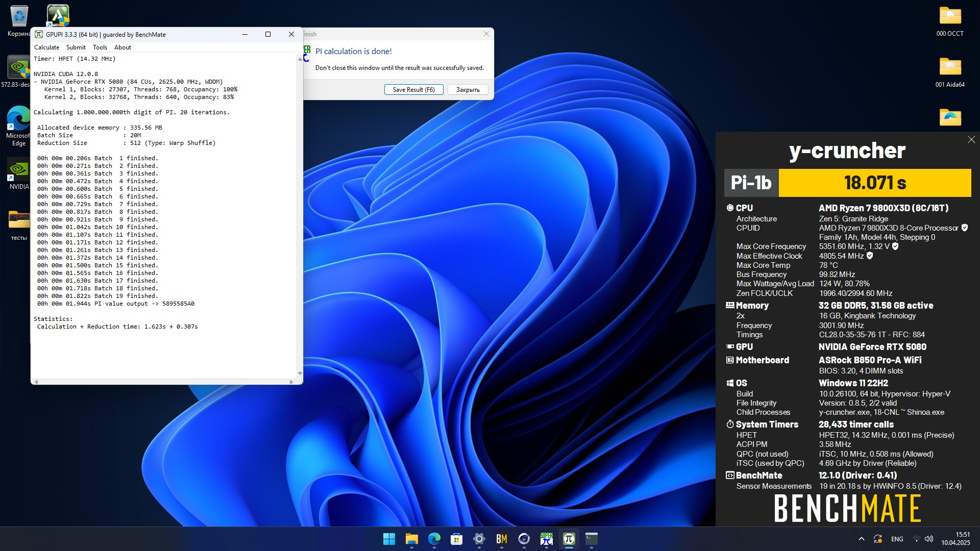Open the 001 Aida64 desktop folder
980x551 pixels.
pyautogui.click(x=950, y=72)
